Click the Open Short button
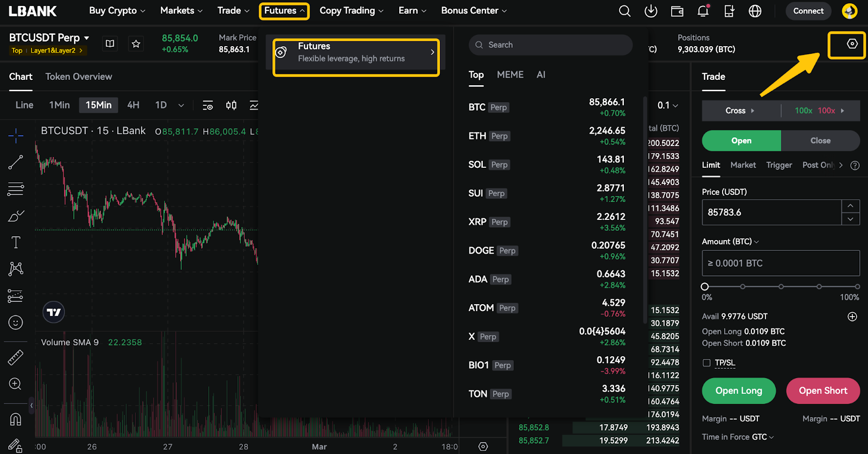868x454 pixels. click(x=823, y=391)
